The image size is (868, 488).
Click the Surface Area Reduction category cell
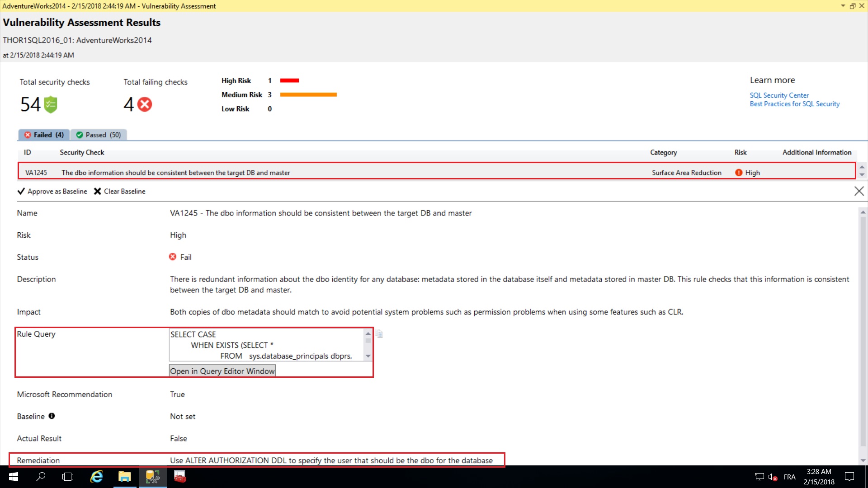(x=686, y=173)
